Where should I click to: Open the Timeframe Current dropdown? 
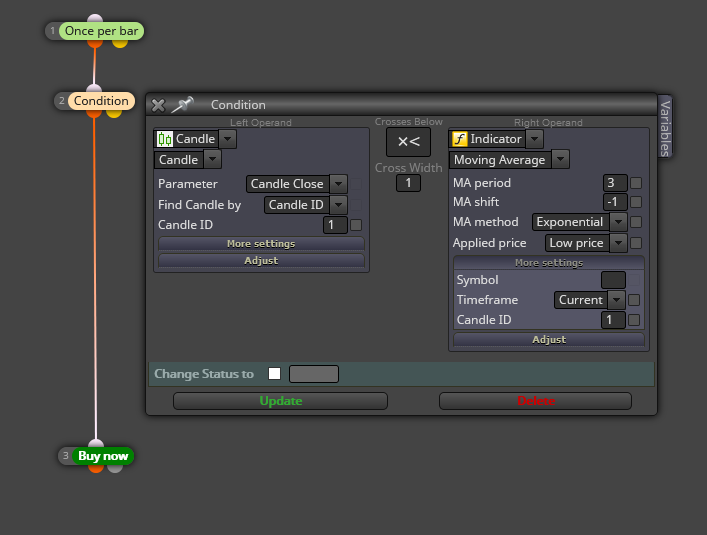pyautogui.click(x=616, y=300)
